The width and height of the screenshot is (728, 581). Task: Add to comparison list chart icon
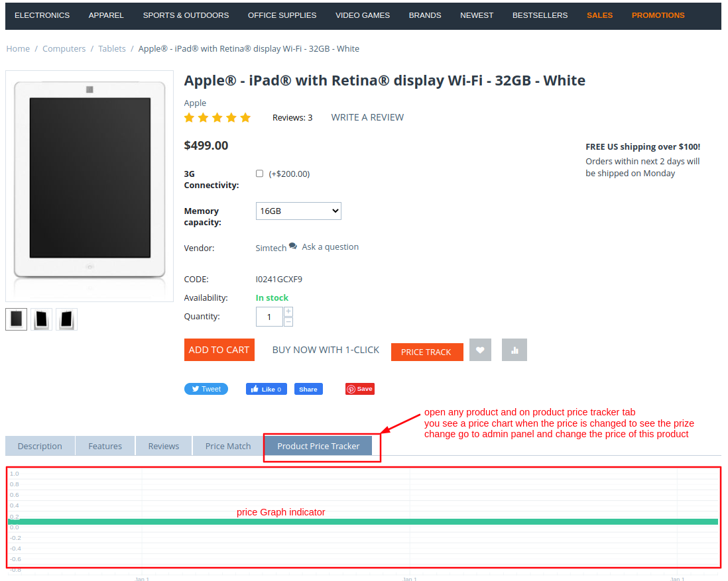[x=515, y=350]
